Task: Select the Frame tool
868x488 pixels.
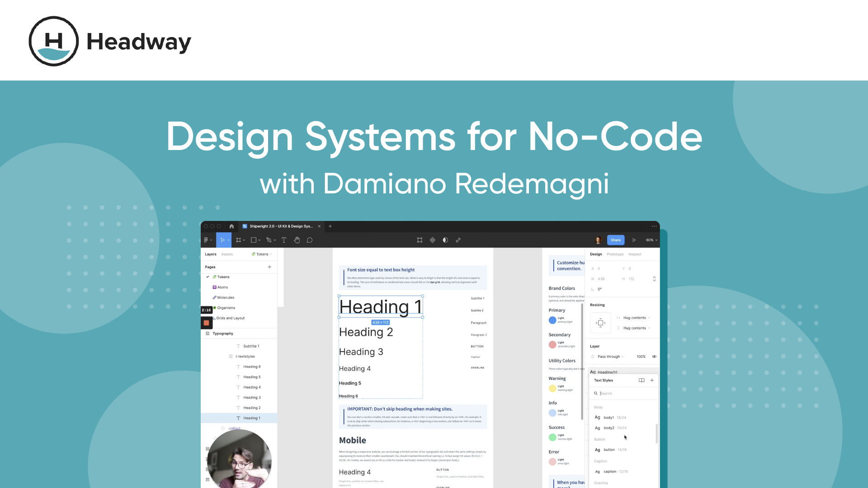Action: (x=239, y=240)
